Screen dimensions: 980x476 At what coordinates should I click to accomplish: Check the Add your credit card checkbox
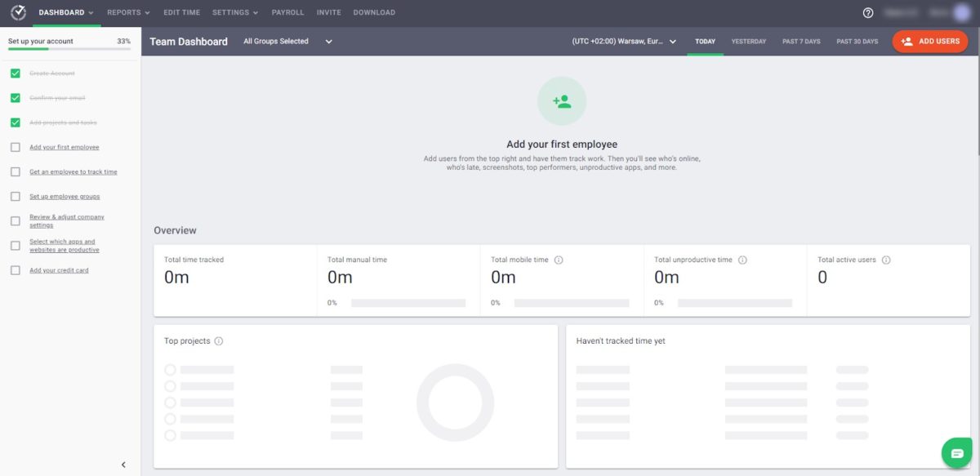pyautogui.click(x=14, y=269)
